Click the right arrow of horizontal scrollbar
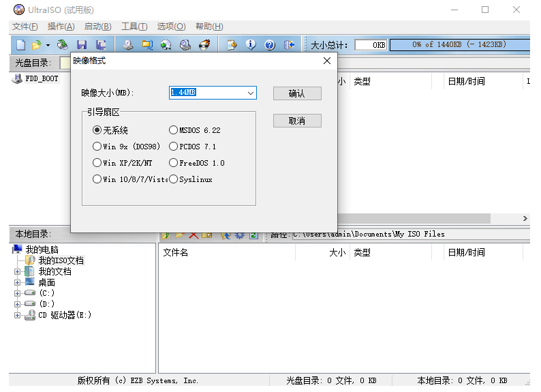Viewport: 541px width, 392px height. pos(525,218)
